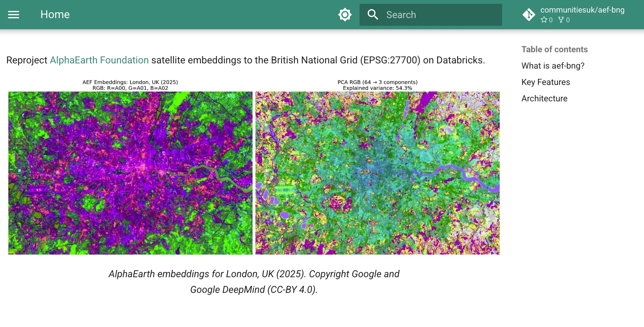
Task: Follow the AlphaEarth Foundation link
Action: 99,60
